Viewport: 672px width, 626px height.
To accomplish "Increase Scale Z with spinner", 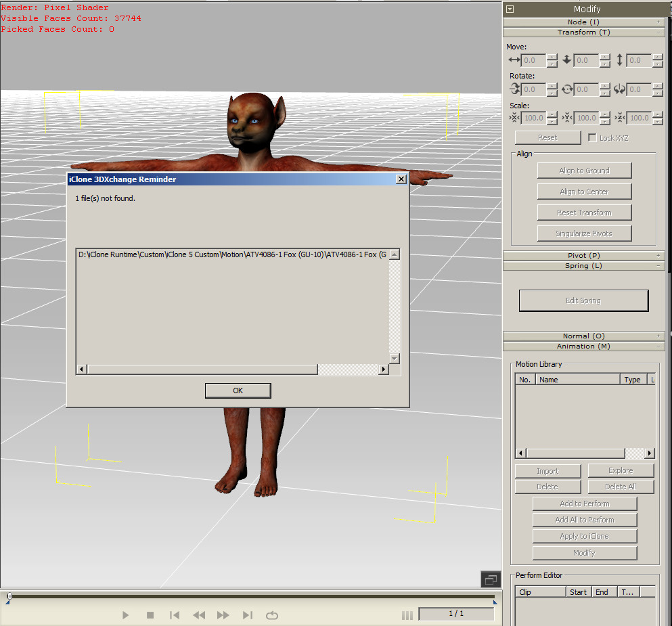I will tap(658, 114).
